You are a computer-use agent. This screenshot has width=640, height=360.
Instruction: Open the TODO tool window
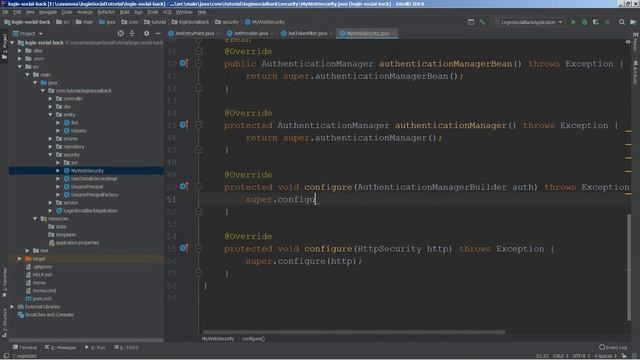coord(127,347)
